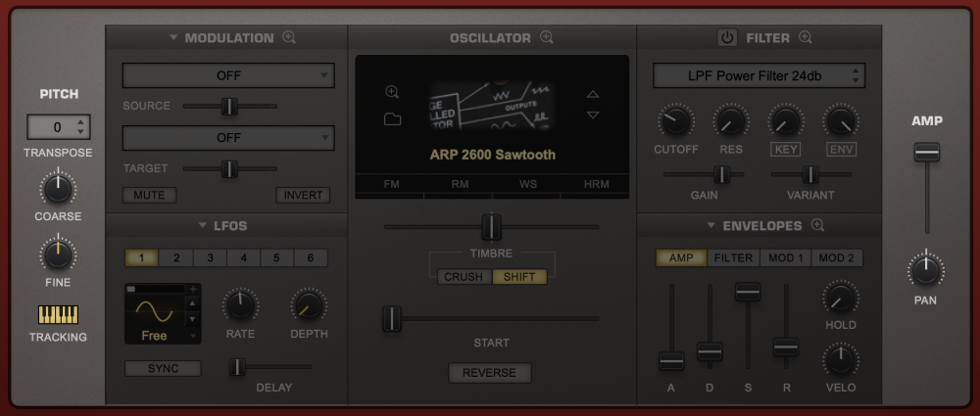Collapse the LFOs section triangle
The image size is (980, 416).
[x=203, y=225]
